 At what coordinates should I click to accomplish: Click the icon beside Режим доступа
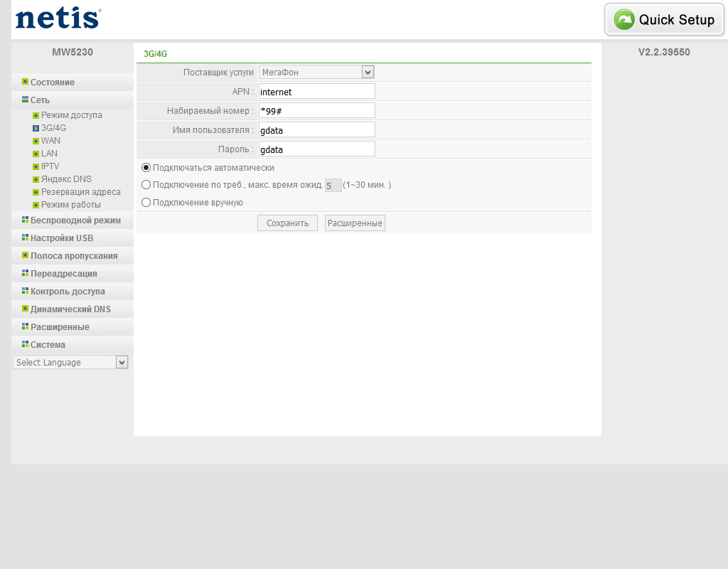[36, 115]
